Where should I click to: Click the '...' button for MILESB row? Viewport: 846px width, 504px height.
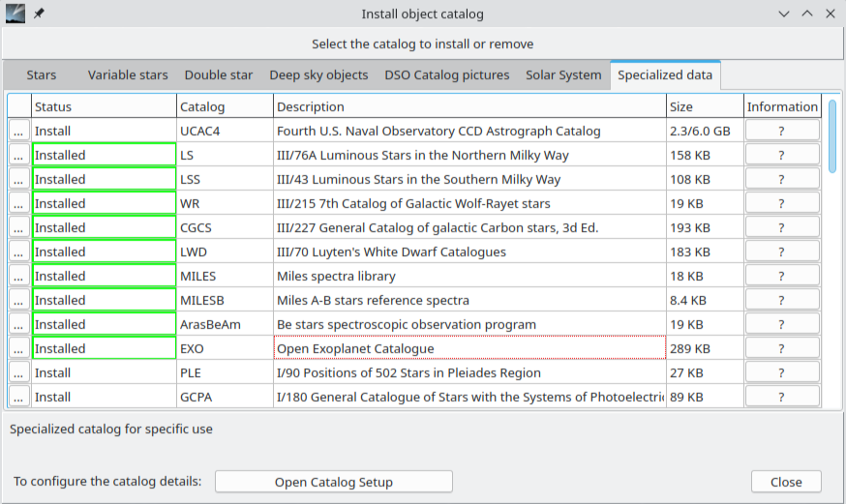19,300
